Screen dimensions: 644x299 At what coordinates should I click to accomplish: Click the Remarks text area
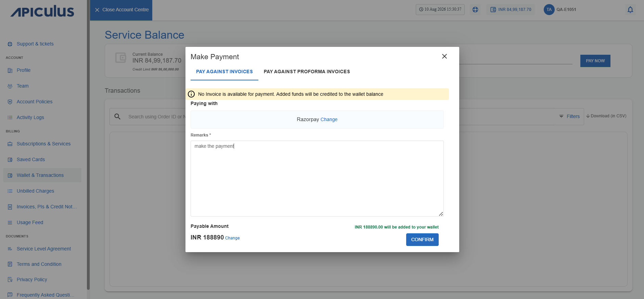click(317, 179)
